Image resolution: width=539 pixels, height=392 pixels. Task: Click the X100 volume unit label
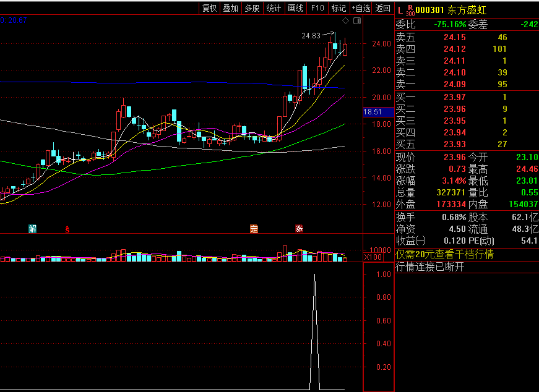coord(373,257)
